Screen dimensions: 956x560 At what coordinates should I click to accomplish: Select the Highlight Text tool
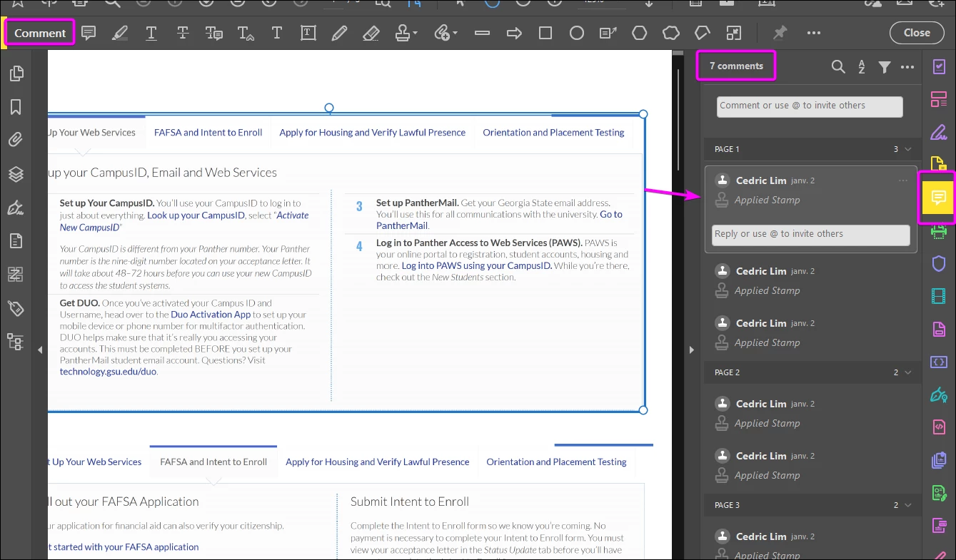[x=120, y=33]
